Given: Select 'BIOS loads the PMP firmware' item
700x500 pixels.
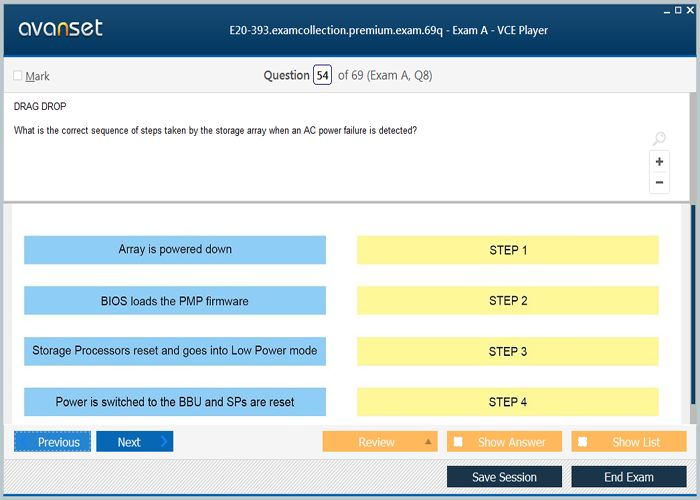Looking at the screenshot, I should click(175, 301).
